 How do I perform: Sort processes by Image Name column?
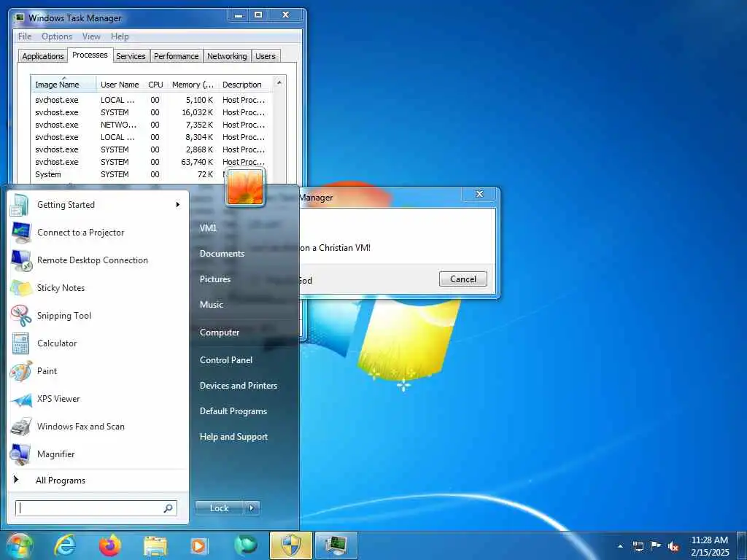pyautogui.click(x=64, y=85)
